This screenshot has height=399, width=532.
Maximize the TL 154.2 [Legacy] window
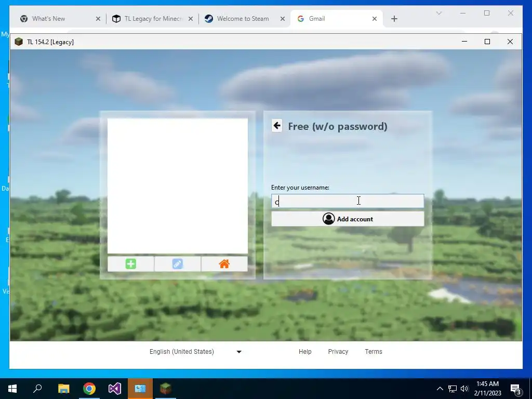click(x=487, y=42)
